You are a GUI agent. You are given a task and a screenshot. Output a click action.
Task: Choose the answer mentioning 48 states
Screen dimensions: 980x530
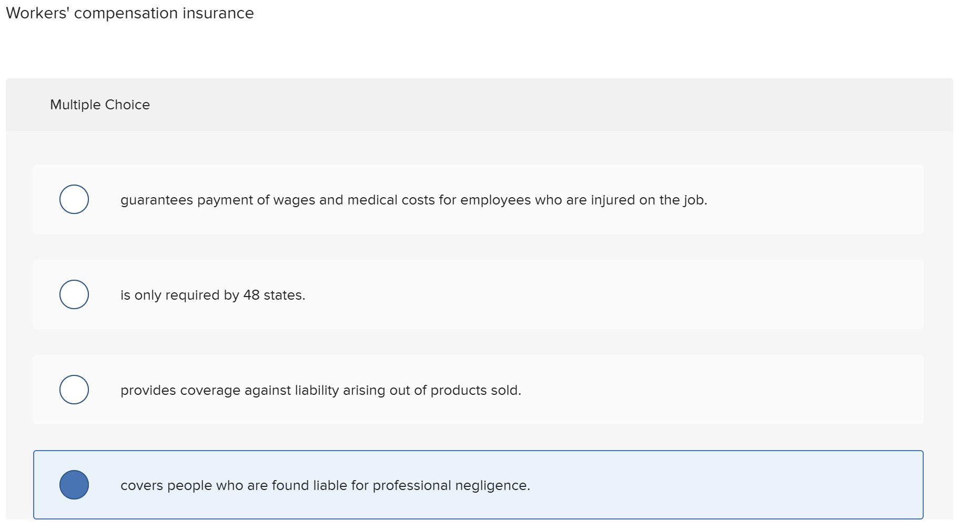[x=213, y=294]
